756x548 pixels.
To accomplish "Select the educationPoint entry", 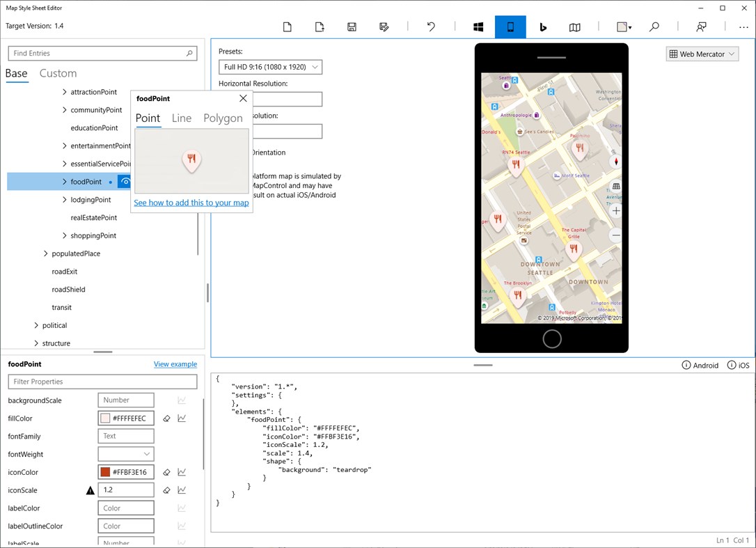I will 95,128.
